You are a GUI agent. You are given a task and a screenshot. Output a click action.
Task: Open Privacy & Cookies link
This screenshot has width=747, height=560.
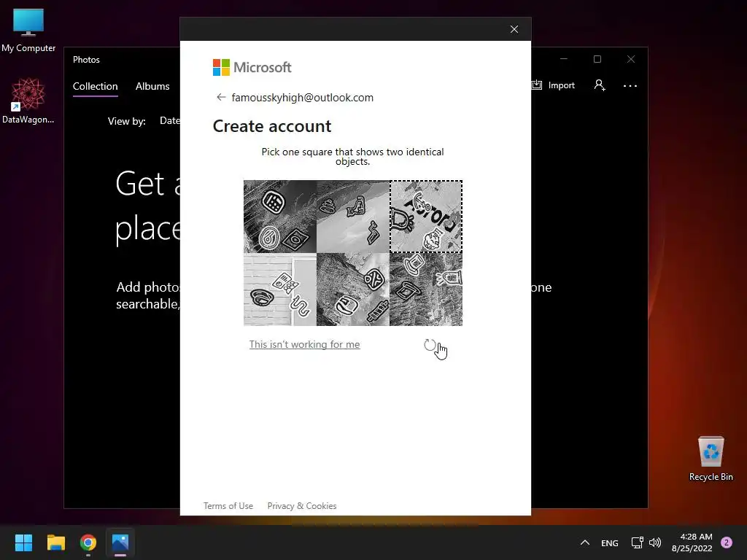[x=302, y=506]
